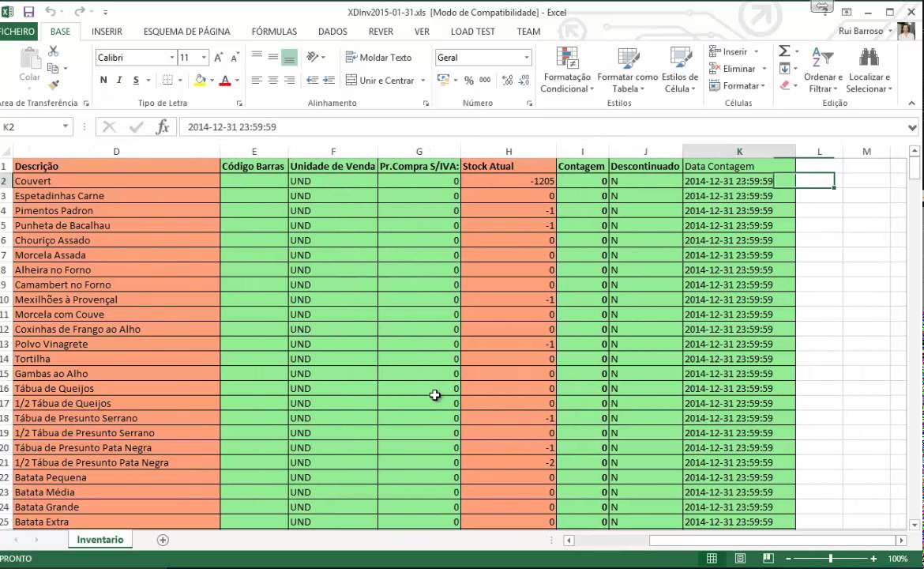Click Unir e Centrar merge button

380,80
